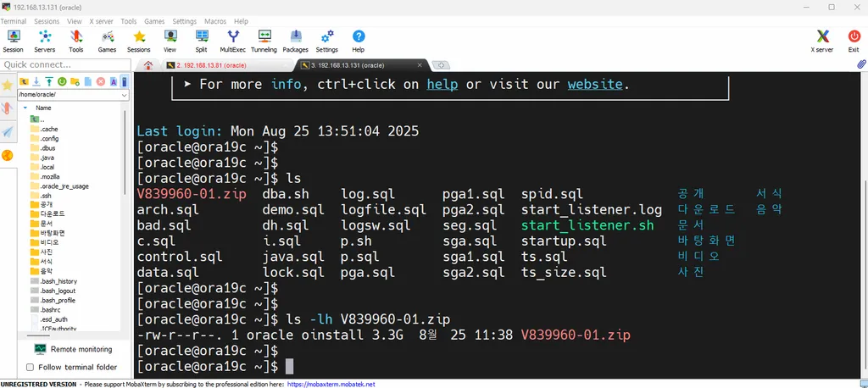Screen dimensions: 868x388
Task: Refresh the SFTP folder with green icon
Action: [62, 81]
